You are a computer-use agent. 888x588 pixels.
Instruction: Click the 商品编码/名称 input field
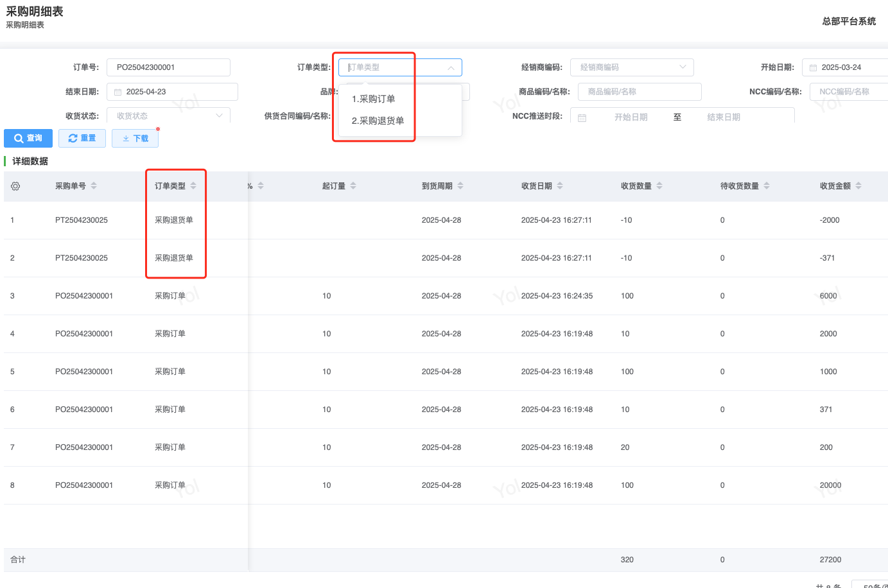639,92
